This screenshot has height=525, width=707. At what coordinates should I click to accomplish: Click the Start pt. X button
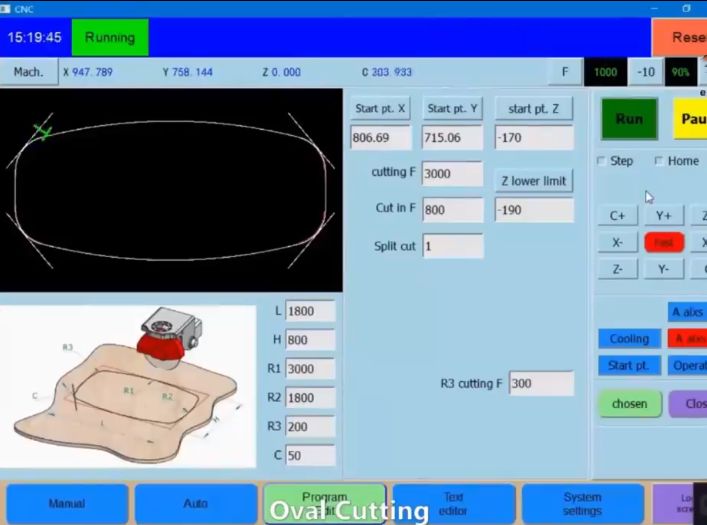(x=380, y=109)
